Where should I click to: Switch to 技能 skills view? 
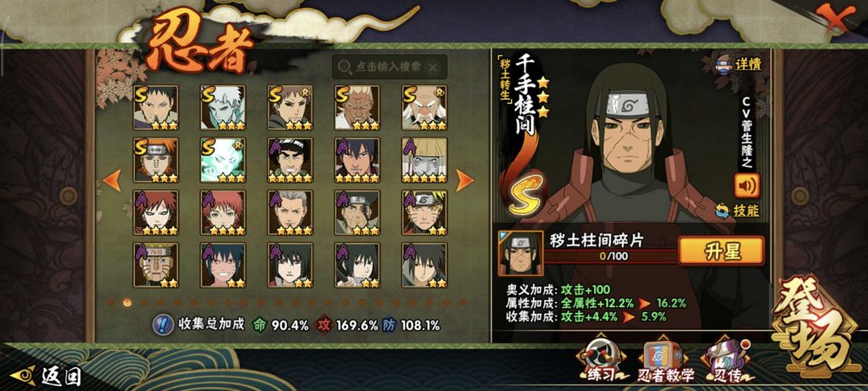coord(737,211)
